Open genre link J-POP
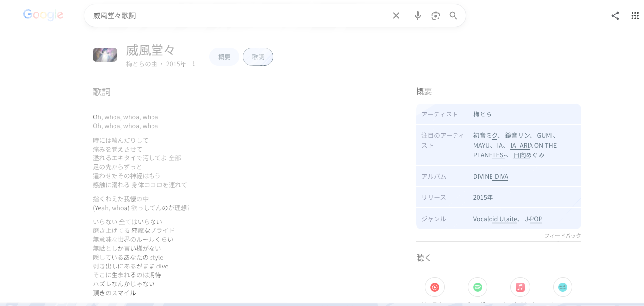This screenshot has width=644, height=306. point(533,219)
